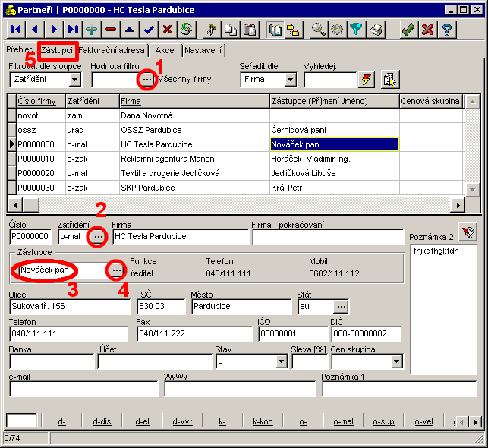Refresh the data with the green arrows icon
Image resolution: width=488 pixels, height=448 pixels.
point(186,30)
